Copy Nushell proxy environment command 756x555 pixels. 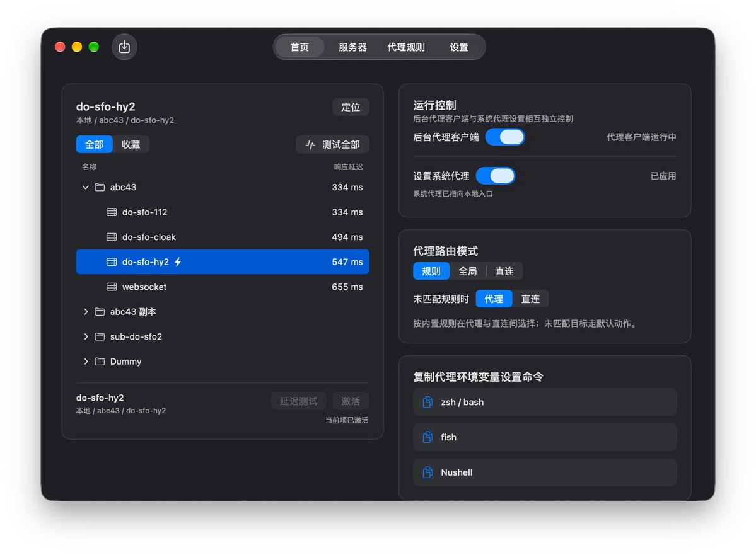pos(545,472)
